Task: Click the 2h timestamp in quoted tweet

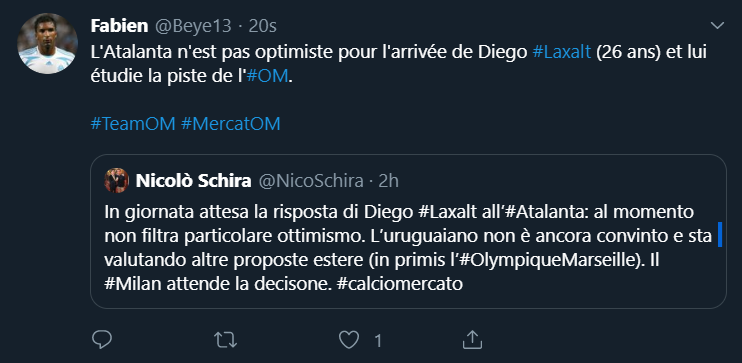Action: (389, 181)
